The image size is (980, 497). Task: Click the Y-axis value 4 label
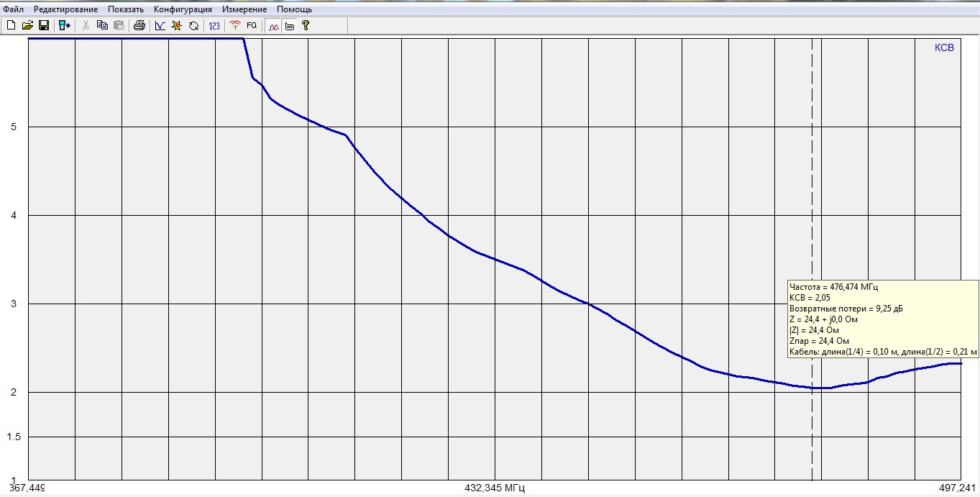point(13,216)
